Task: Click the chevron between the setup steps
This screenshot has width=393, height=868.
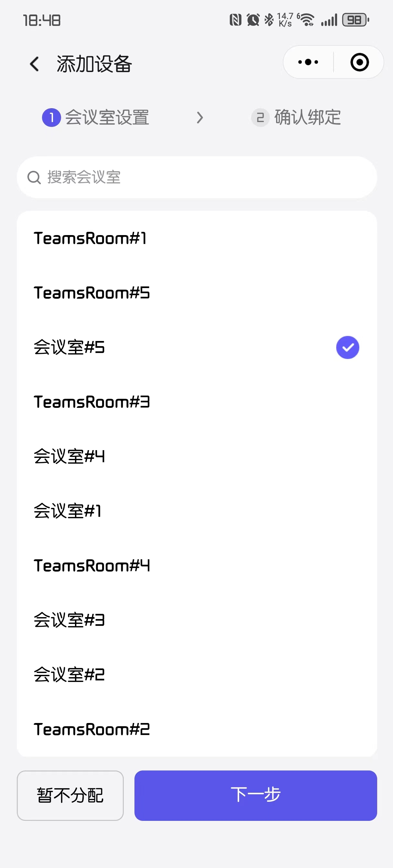Action: pos(200,118)
